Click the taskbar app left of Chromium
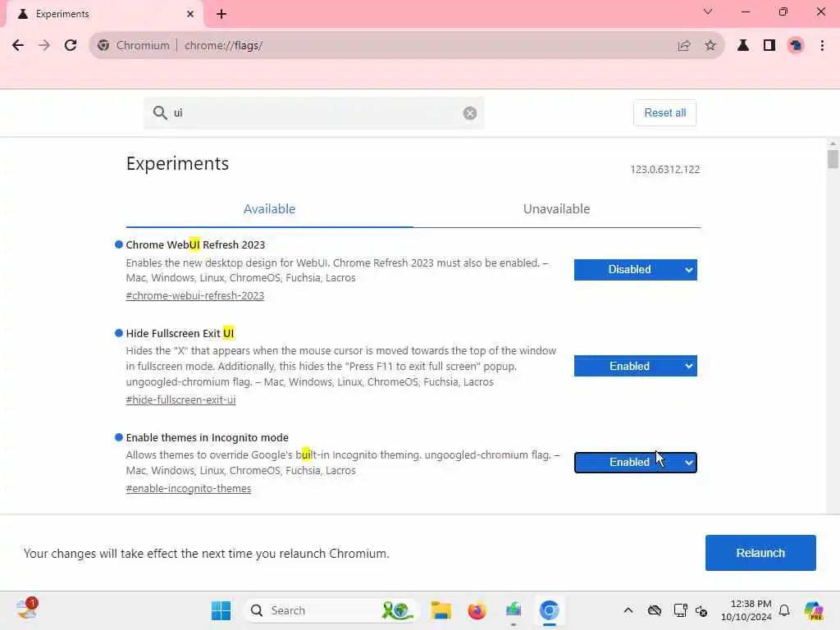Image resolution: width=840 pixels, height=630 pixels. click(514, 610)
